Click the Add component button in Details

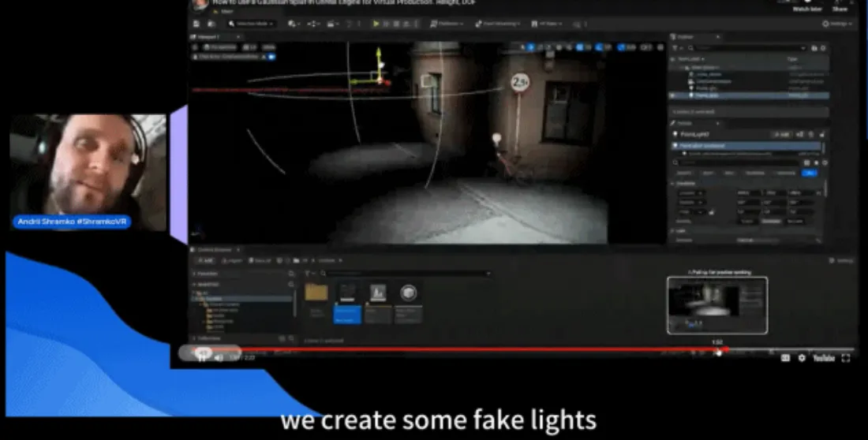click(x=782, y=135)
